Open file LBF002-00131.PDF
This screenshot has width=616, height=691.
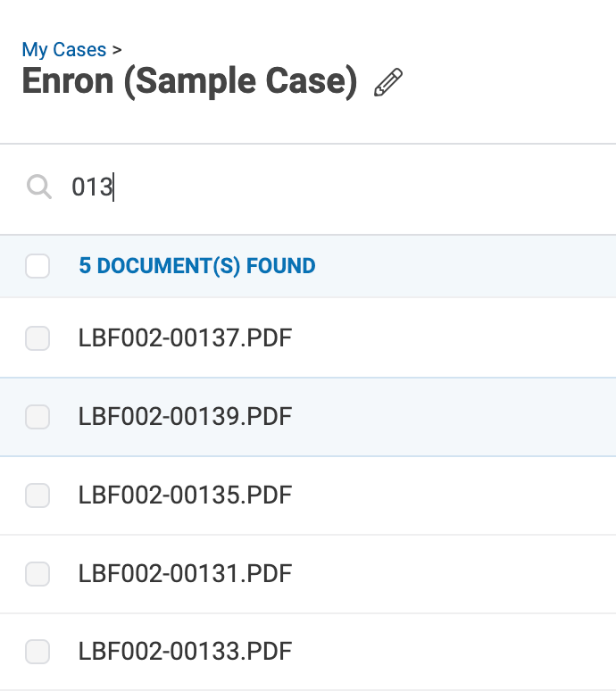(x=185, y=573)
